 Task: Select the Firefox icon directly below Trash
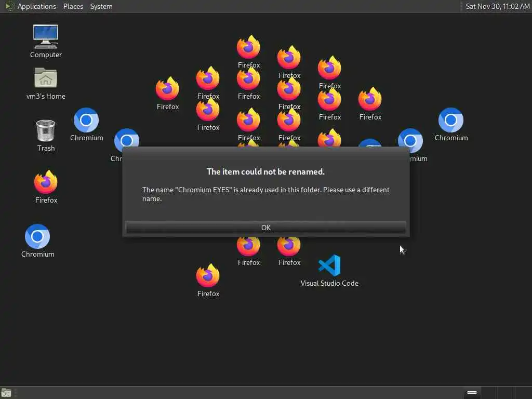(x=46, y=182)
